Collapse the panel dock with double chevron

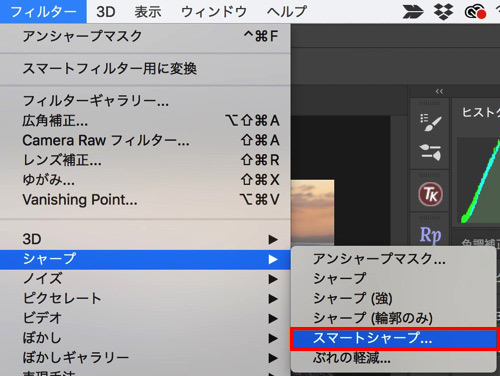[x=439, y=91]
